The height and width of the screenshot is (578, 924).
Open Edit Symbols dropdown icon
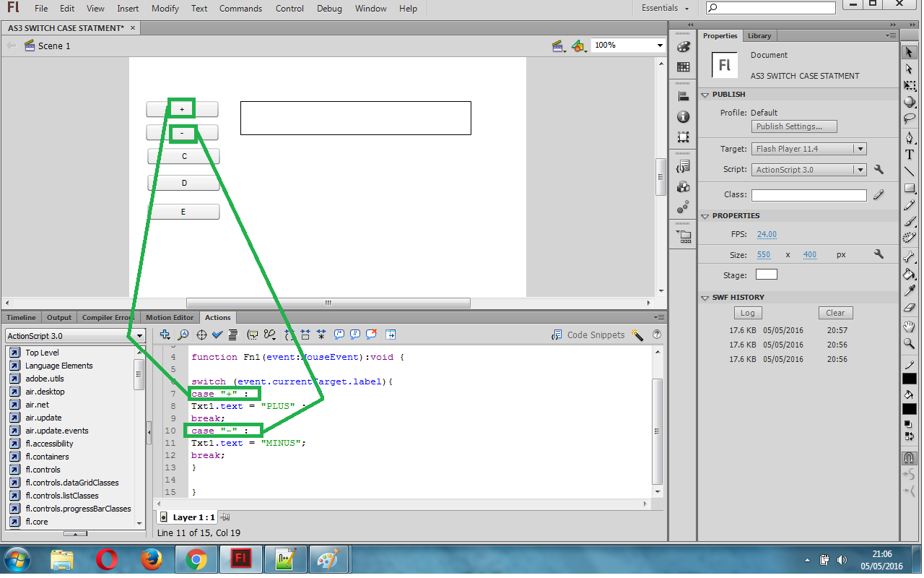click(578, 46)
